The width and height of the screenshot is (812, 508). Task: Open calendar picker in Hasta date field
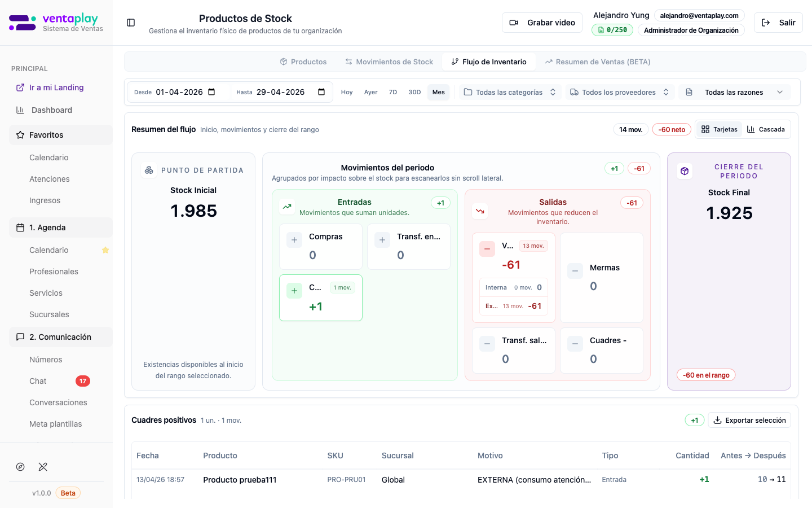click(321, 92)
